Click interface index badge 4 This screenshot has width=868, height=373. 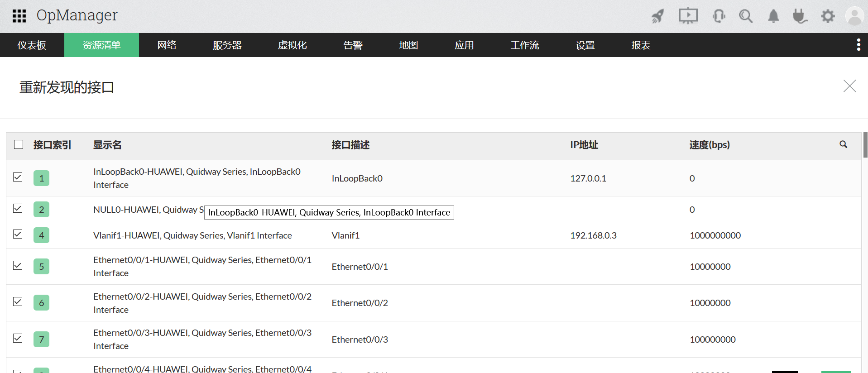pos(41,235)
